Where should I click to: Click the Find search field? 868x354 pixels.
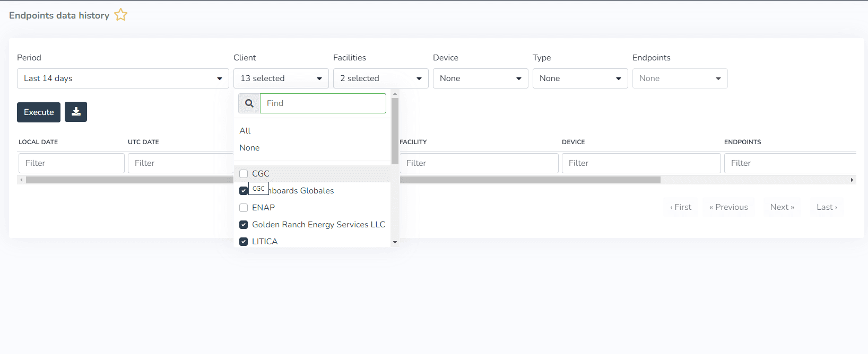(x=323, y=103)
